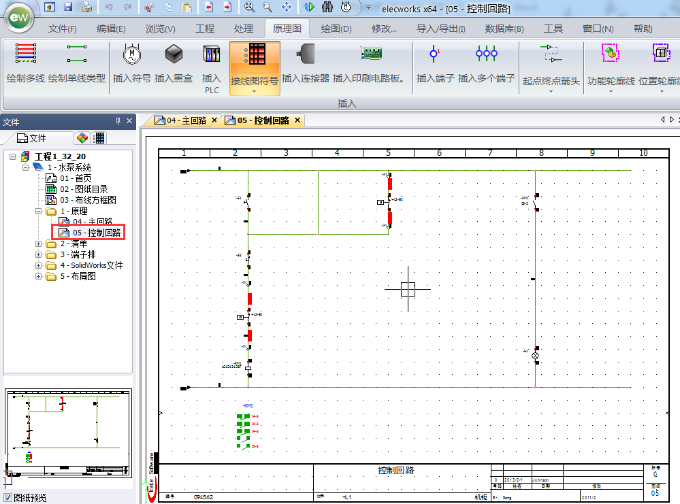680x504 pixels.
Task: Insert a black box with 插入黑盒
Action: pos(173,55)
